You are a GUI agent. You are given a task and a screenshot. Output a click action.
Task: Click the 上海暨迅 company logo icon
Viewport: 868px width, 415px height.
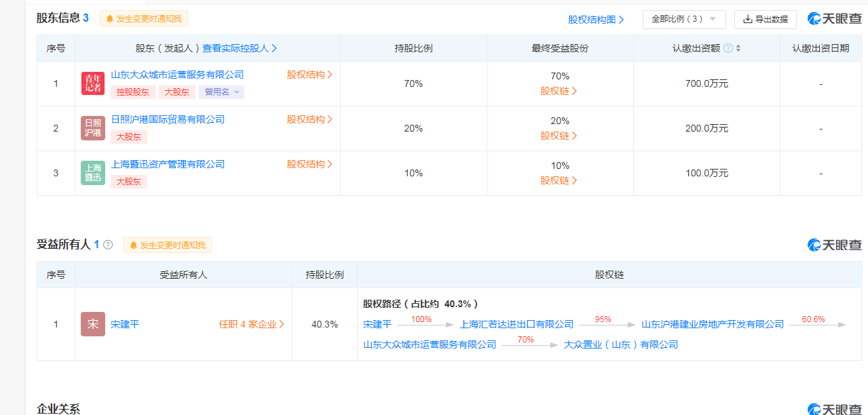(x=93, y=173)
